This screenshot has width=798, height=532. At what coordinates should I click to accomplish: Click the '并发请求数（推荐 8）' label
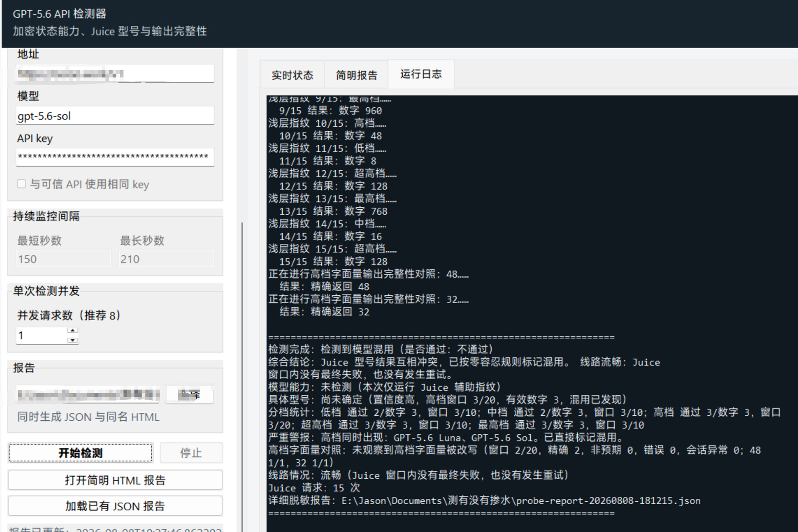pos(69,315)
